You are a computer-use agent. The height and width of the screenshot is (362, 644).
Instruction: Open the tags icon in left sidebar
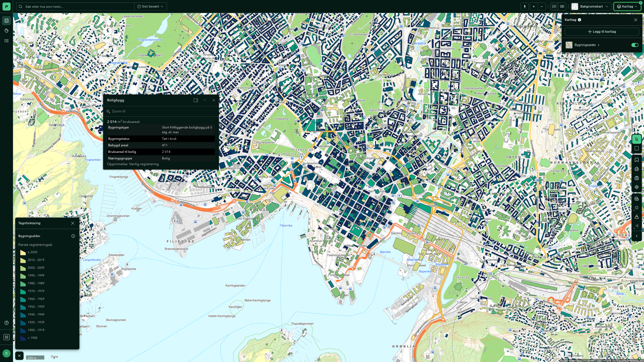pyautogui.click(x=7, y=31)
